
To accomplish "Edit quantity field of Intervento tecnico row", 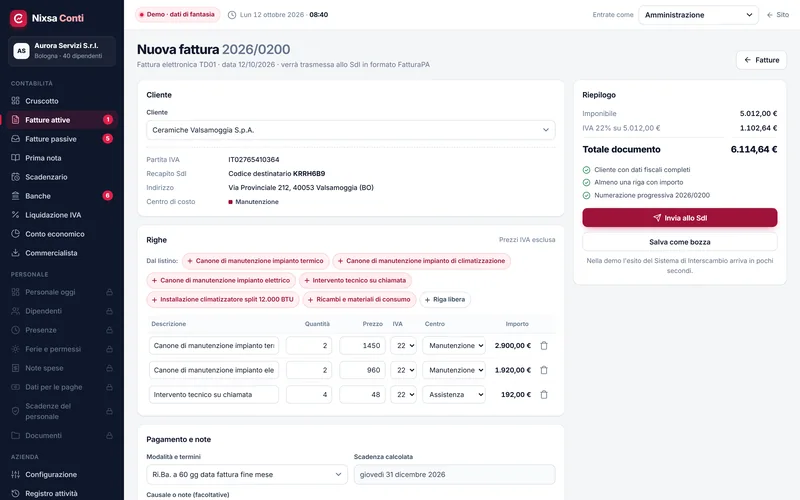I will tap(309, 394).
